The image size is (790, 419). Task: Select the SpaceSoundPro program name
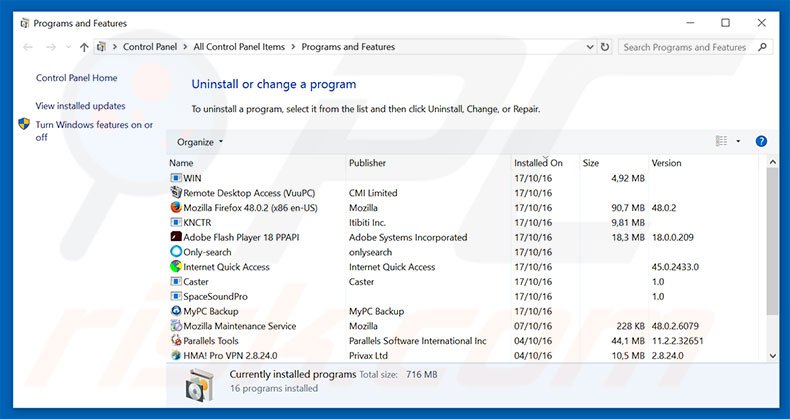click(215, 297)
